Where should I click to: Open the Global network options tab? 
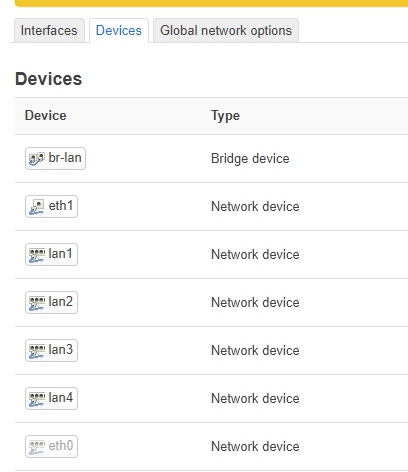pyautogui.click(x=226, y=31)
